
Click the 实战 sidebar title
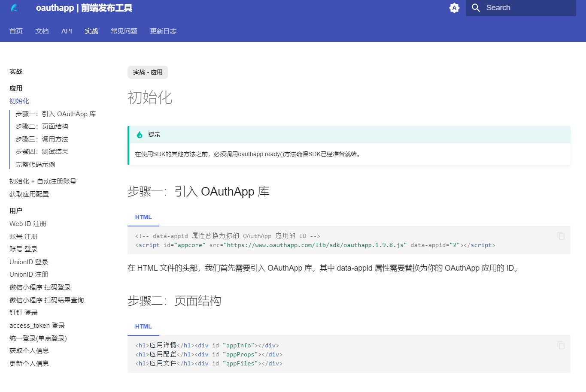16,72
